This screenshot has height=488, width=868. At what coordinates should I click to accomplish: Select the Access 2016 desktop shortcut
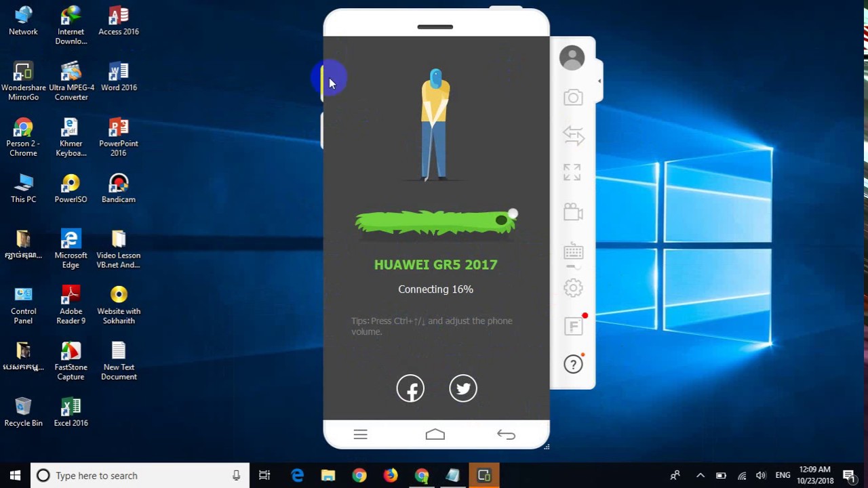pyautogui.click(x=119, y=21)
